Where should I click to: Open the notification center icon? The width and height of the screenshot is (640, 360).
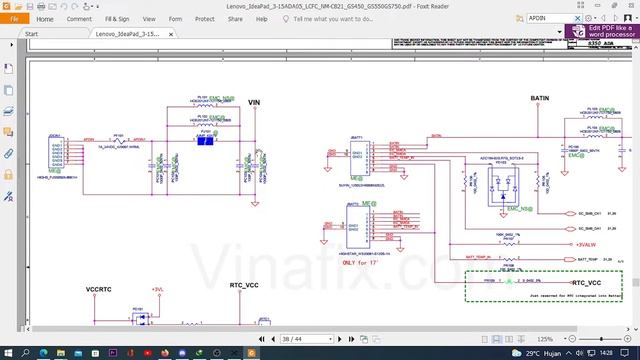coord(624,353)
